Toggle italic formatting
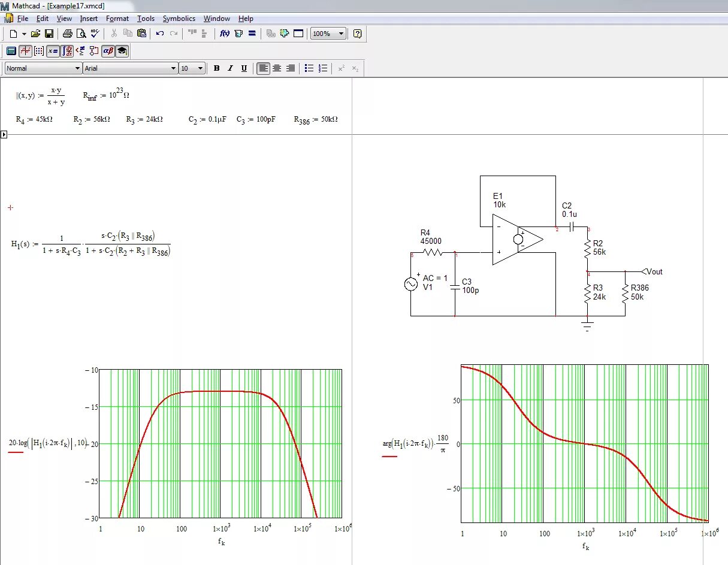728x565 pixels. (x=230, y=68)
